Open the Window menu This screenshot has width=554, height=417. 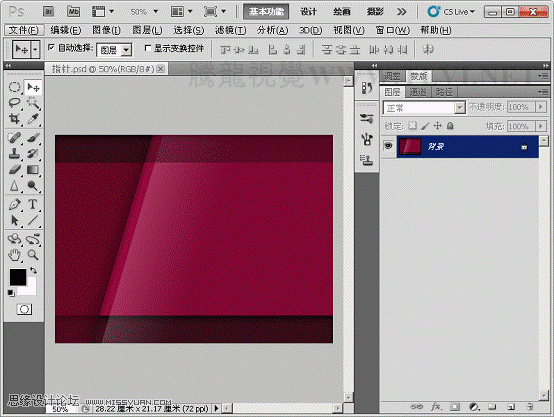[x=392, y=30]
